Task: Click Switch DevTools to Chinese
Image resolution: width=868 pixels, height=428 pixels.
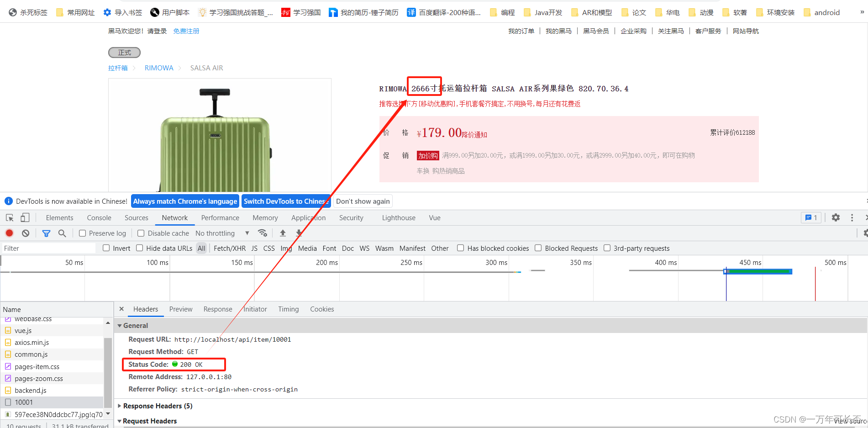Action: pos(286,201)
